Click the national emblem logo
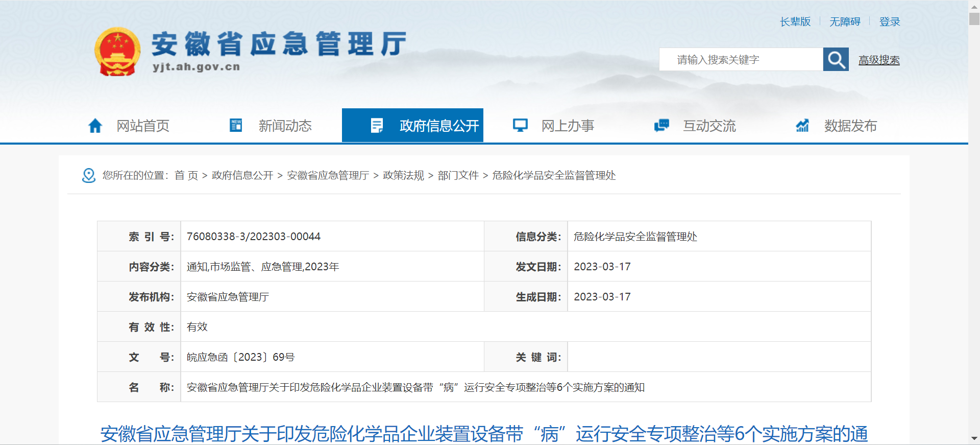This screenshot has height=445, width=980. pyautogui.click(x=117, y=52)
